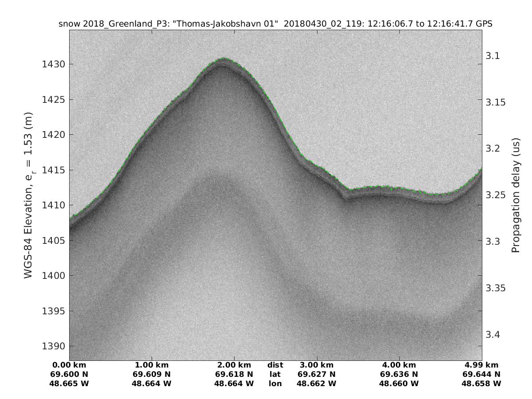The width and height of the screenshot is (532, 399).
Task: Click the 69.627 N latitude label
Action: click(x=317, y=374)
